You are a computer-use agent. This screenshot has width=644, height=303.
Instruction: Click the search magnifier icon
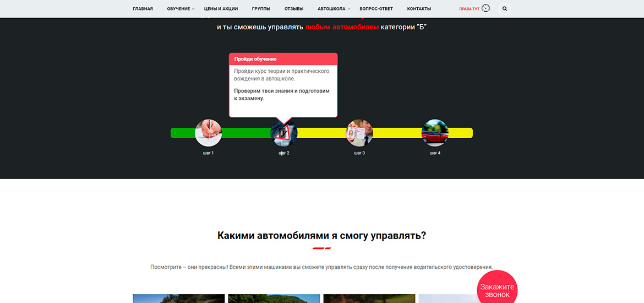coord(504,9)
